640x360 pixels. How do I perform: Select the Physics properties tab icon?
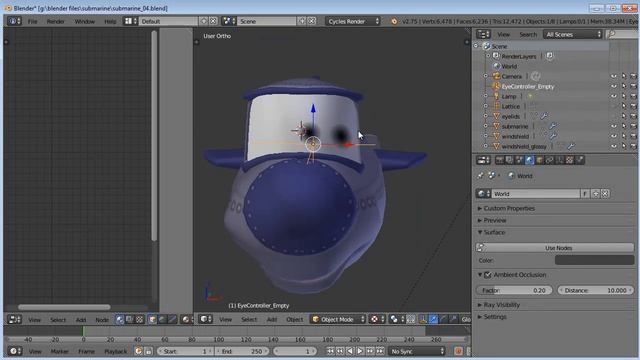[x=580, y=160]
